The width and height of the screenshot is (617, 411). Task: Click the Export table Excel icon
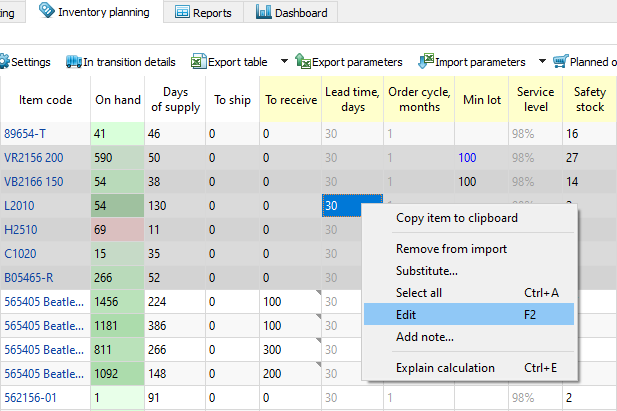click(x=198, y=62)
